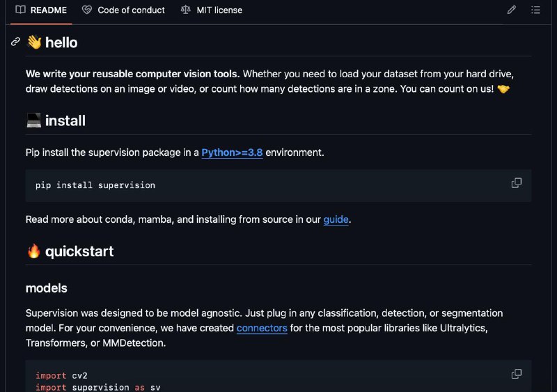Click the import supervision as sv line

tap(98, 387)
